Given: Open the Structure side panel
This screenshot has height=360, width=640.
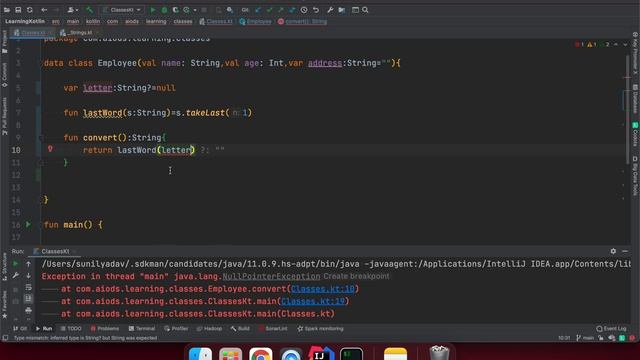Looking at the screenshot, I should pos(4,266).
